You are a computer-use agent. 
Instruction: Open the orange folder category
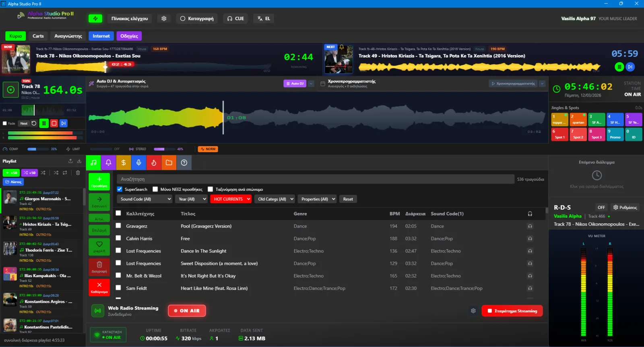[169, 163]
